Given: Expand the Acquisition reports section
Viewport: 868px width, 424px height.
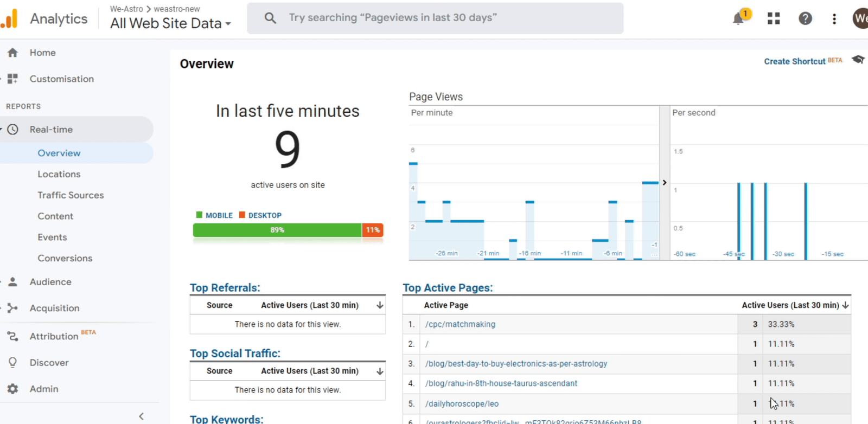Looking at the screenshot, I should coord(2,308).
